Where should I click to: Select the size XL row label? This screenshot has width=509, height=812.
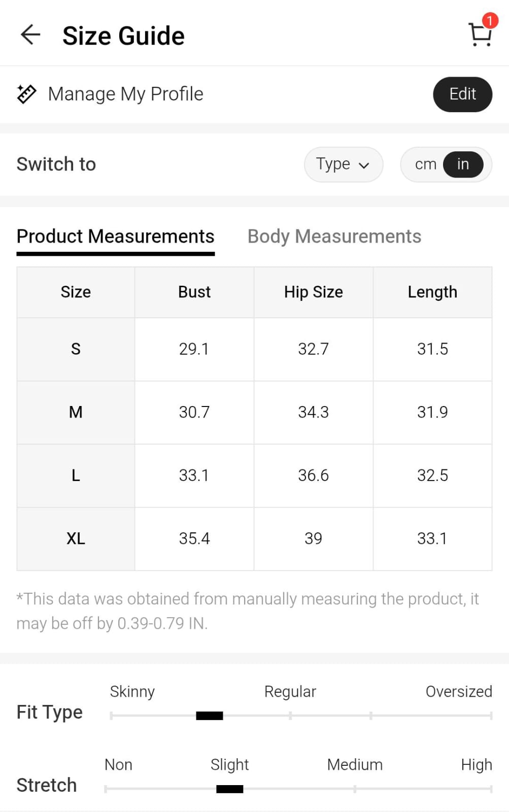(x=76, y=538)
